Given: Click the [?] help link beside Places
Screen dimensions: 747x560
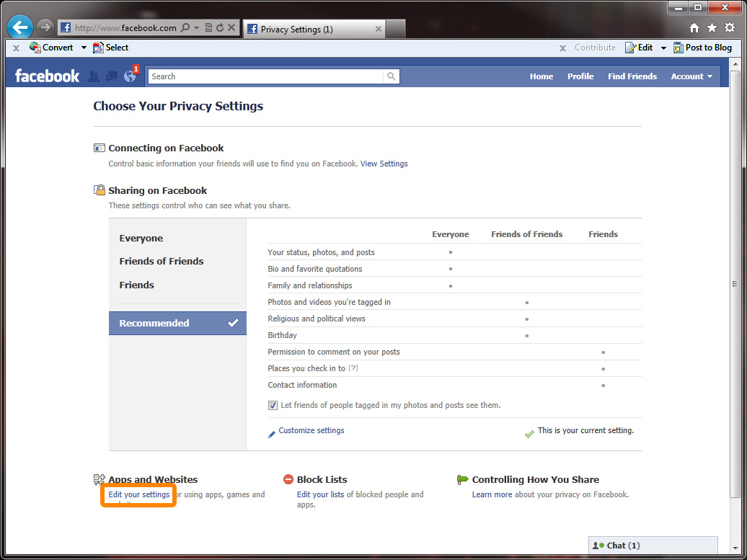Looking at the screenshot, I should click(353, 368).
